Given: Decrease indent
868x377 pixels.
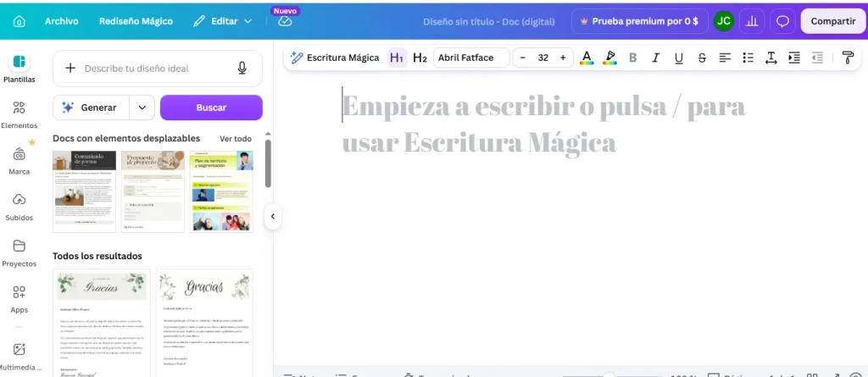Looking at the screenshot, I should 817,58.
